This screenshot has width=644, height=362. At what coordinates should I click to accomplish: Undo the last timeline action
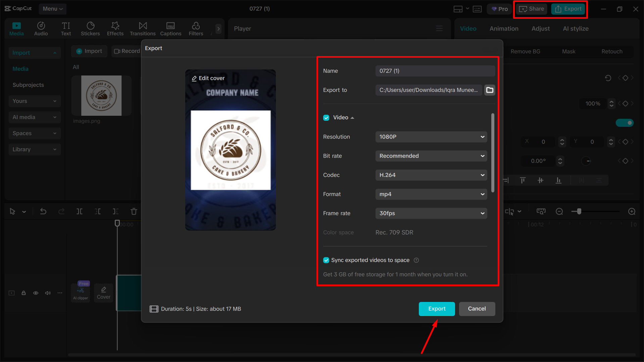pyautogui.click(x=43, y=211)
